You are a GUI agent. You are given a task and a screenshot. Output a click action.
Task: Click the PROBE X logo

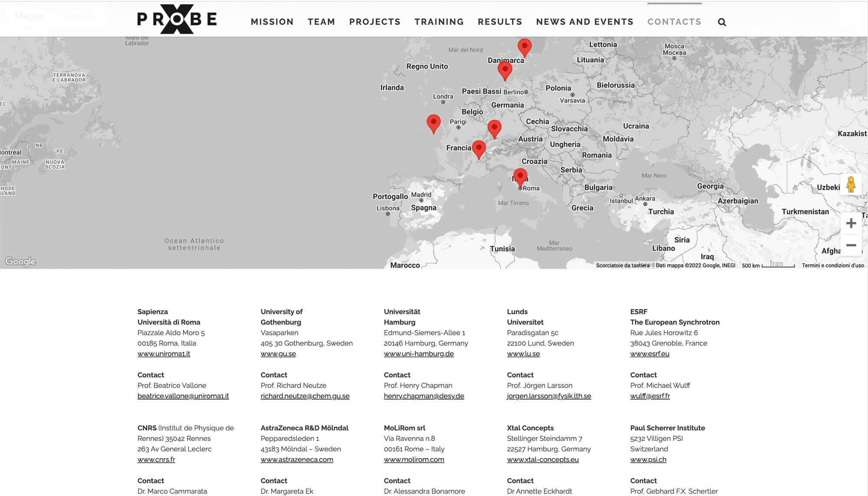click(x=177, y=19)
